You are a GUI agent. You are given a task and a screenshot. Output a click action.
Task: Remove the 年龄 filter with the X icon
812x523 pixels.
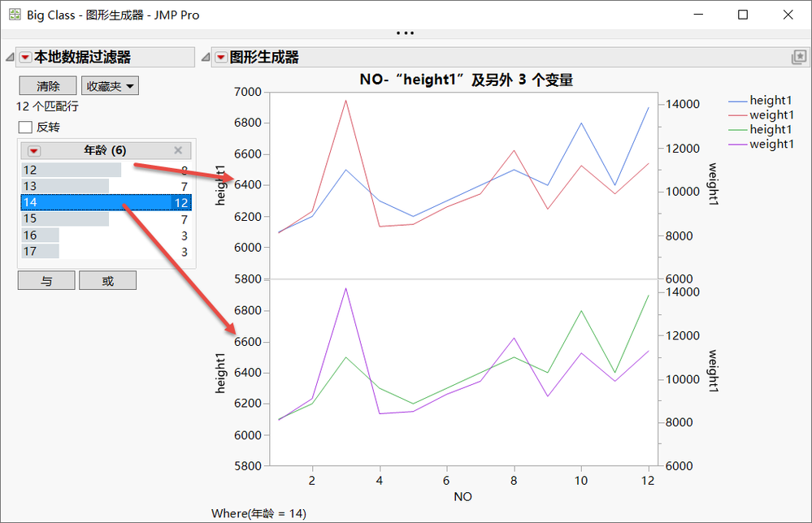coord(178,150)
